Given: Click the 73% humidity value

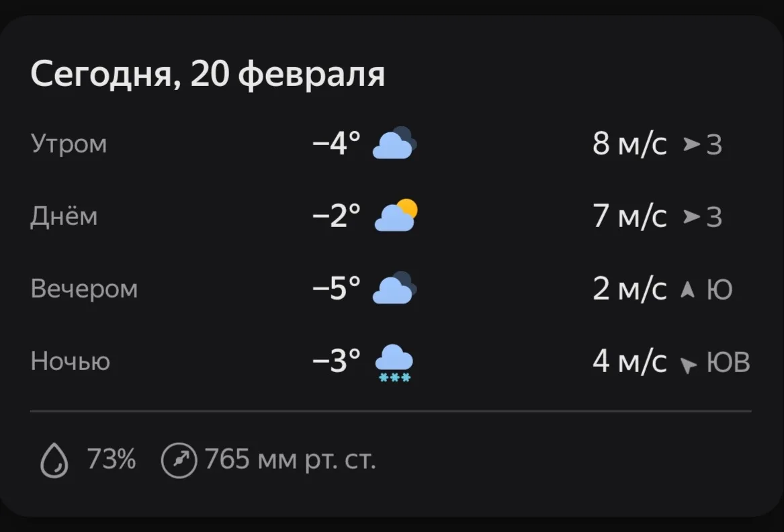Looking at the screenshot, I should pyautogui.click(x=112, y=461).
